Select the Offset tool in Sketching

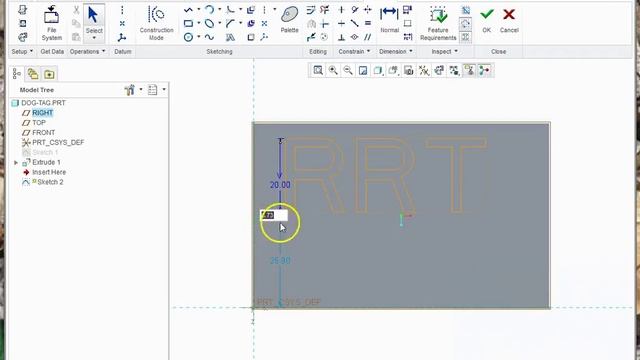[x=251, y=10]
